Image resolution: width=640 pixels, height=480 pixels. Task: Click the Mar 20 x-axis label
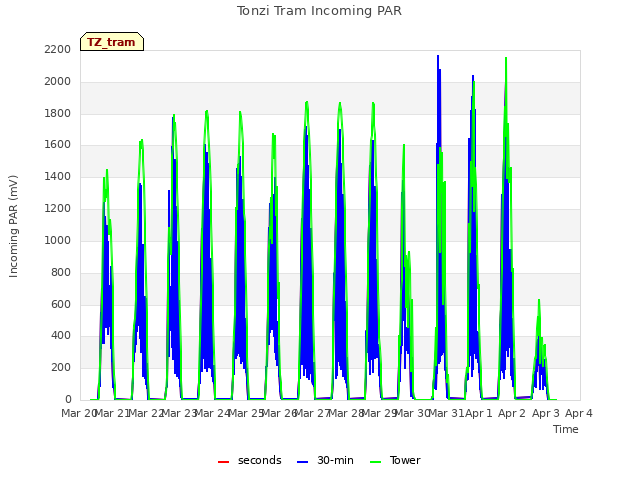79,413
